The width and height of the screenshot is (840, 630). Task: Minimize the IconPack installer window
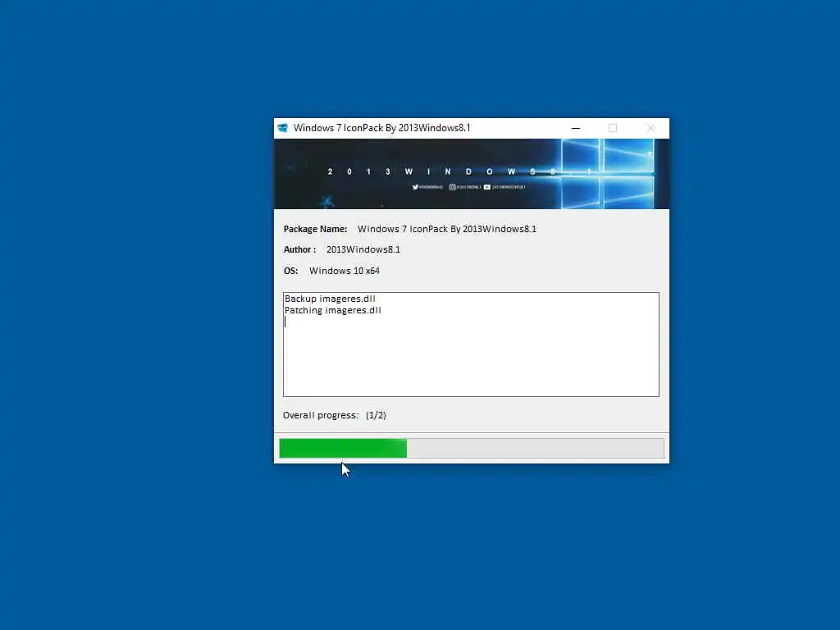pos(576,128)
